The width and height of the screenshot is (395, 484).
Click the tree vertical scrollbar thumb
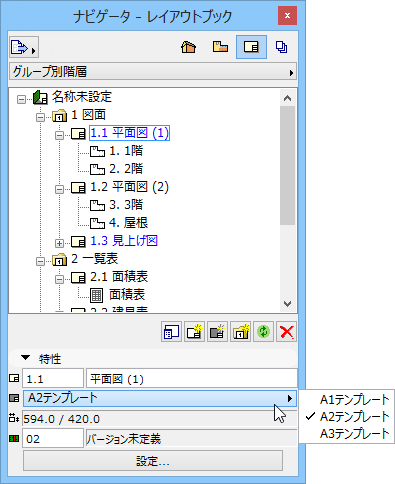click(x=287, y=166)
